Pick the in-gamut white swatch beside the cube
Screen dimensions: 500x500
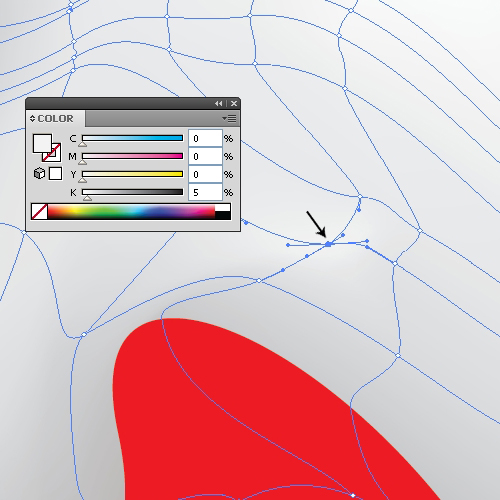point(55,173)
